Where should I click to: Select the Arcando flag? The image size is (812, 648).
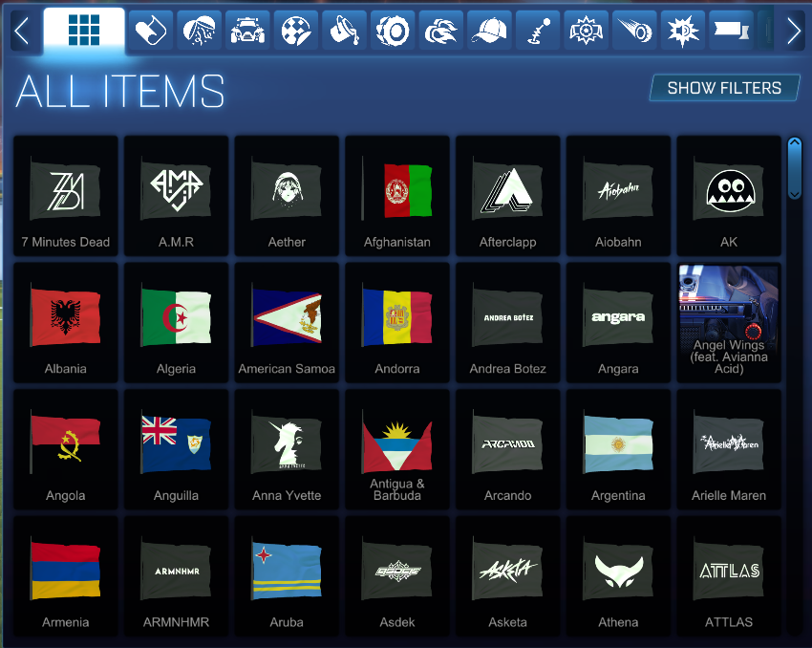tap(508, 449)
